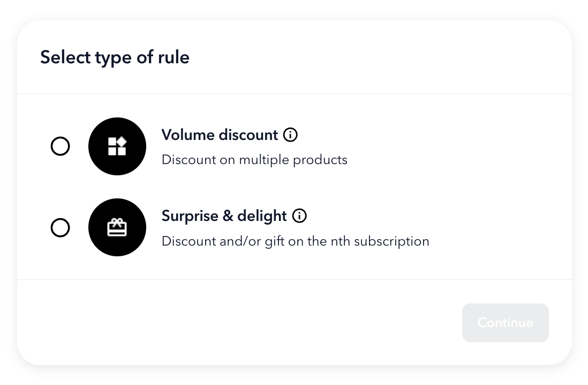Click the Surprise & delight gift icon
Viewport: 588px width, 385px height.
click(117, 227)
